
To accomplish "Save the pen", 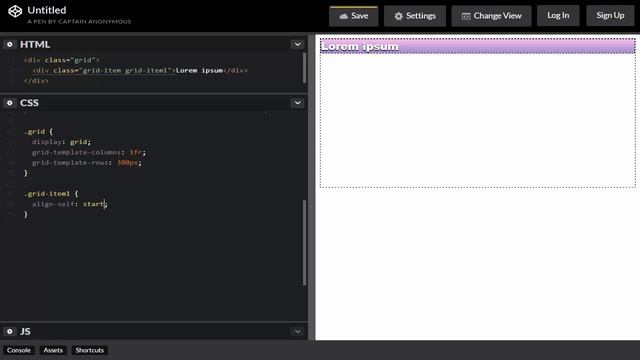I will [x=353, y=16].
